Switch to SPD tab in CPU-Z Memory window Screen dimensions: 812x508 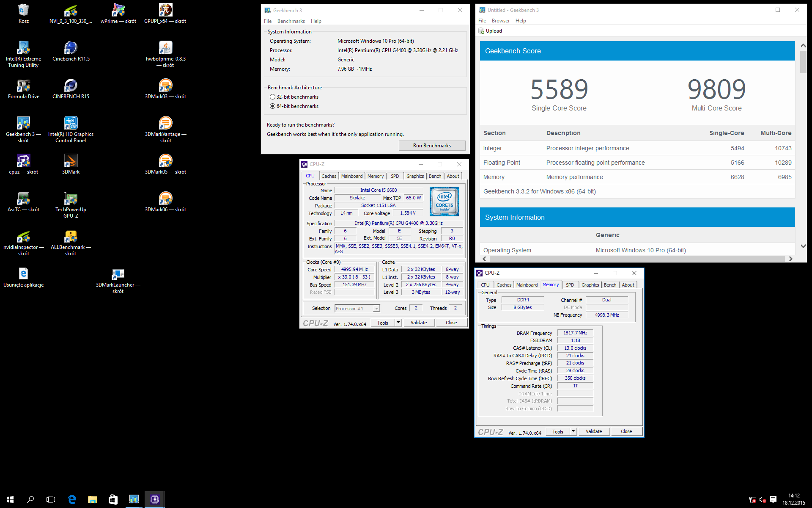pyautogui.click(x=570, y=285)
